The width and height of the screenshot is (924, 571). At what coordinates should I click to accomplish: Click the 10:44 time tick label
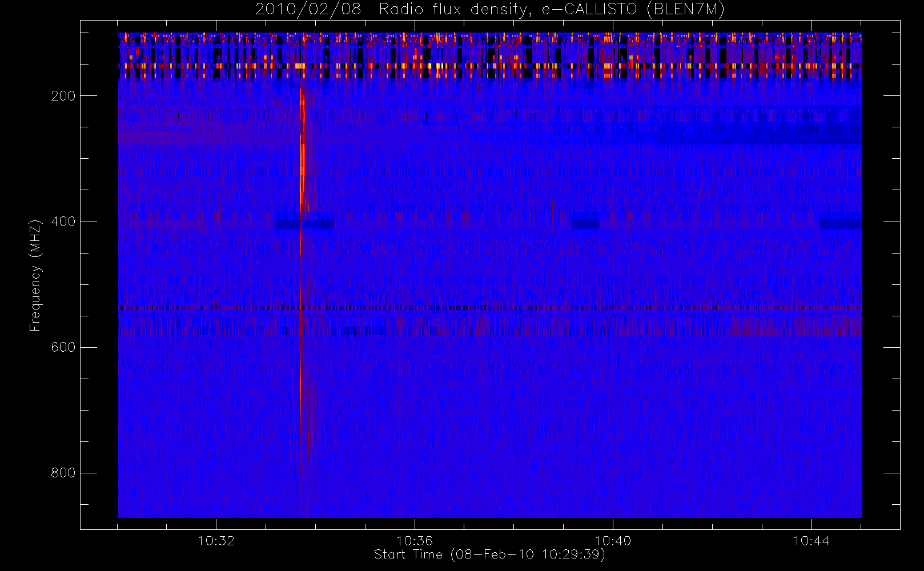[x=811, y=541]
